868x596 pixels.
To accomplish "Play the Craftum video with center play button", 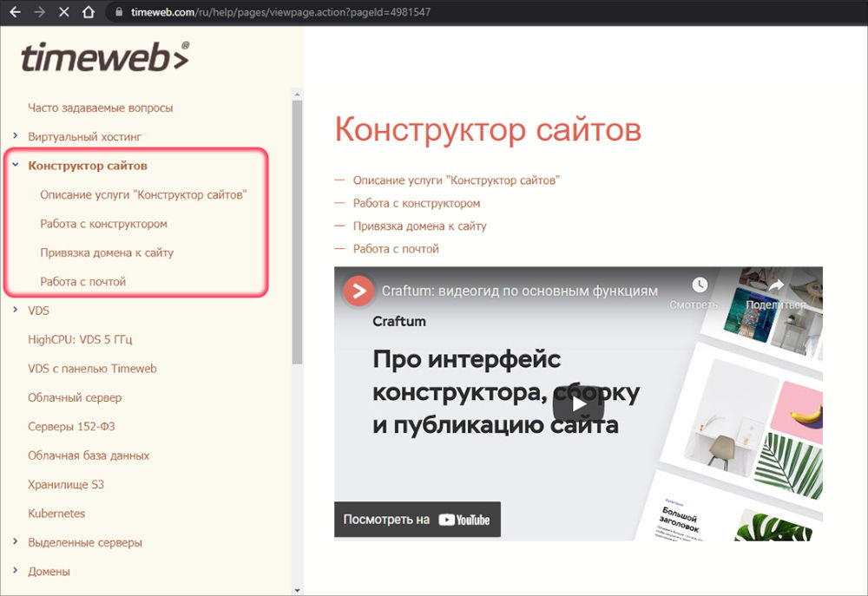I will tap(578, 403).
